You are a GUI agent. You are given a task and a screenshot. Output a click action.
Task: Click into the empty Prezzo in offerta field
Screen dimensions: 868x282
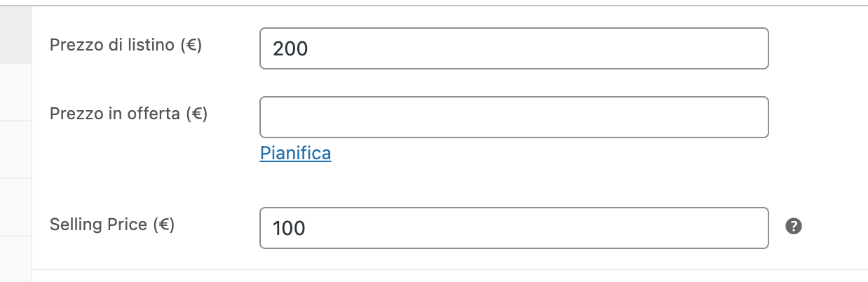coord(514,117)
